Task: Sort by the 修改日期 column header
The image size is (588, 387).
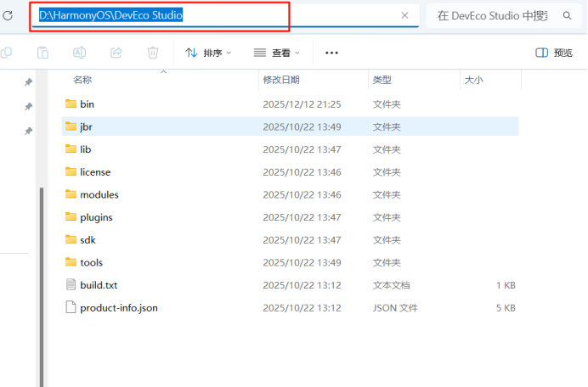Action: 281,80
